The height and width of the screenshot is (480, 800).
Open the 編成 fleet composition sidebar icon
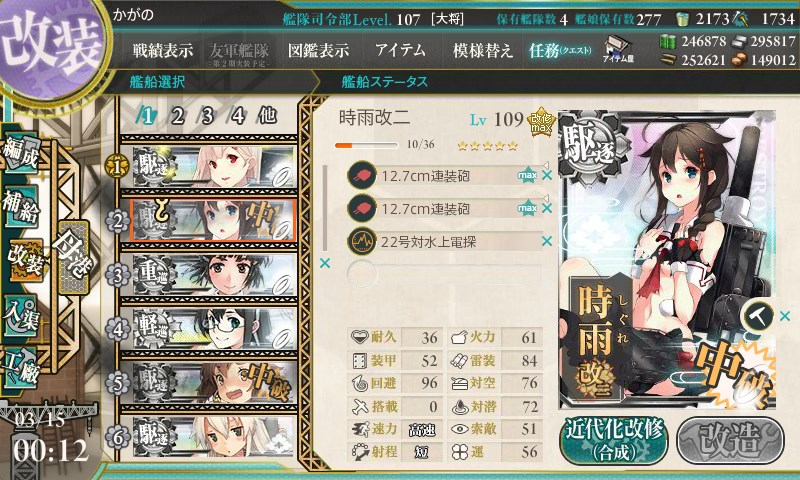click(x=20, y=151)
